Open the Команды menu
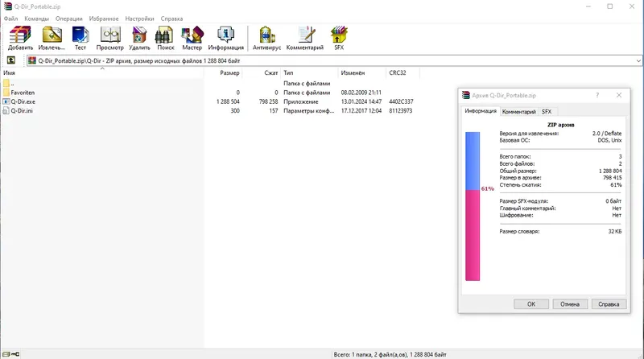Image resolution: width=644 pixels, height=359 pixels. (x=36, y=19)
